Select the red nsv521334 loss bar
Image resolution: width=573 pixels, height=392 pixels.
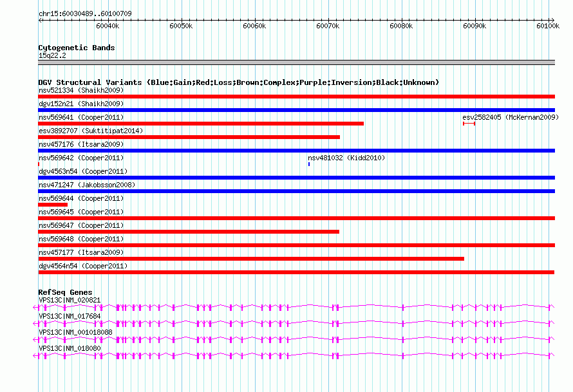[296, 97]
